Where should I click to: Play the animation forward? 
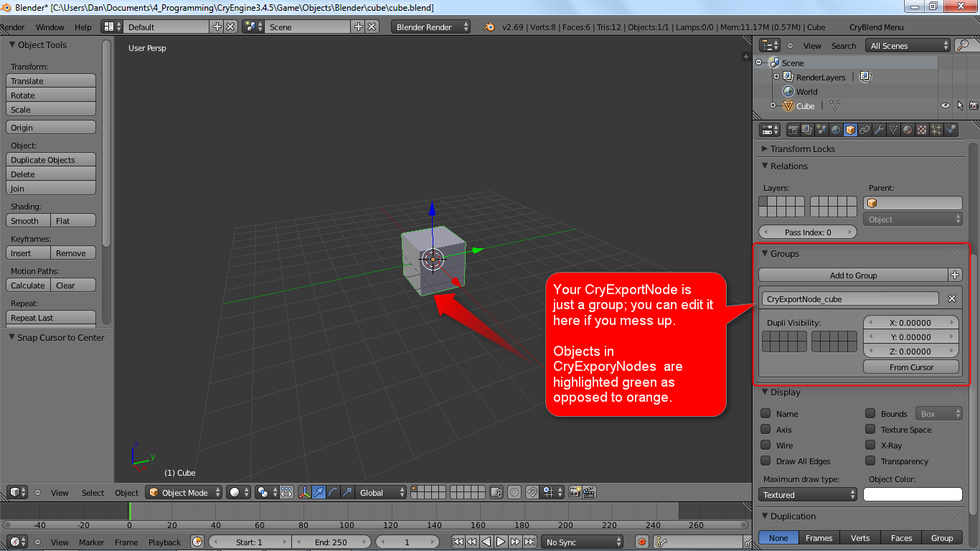(x=501, y=542)
